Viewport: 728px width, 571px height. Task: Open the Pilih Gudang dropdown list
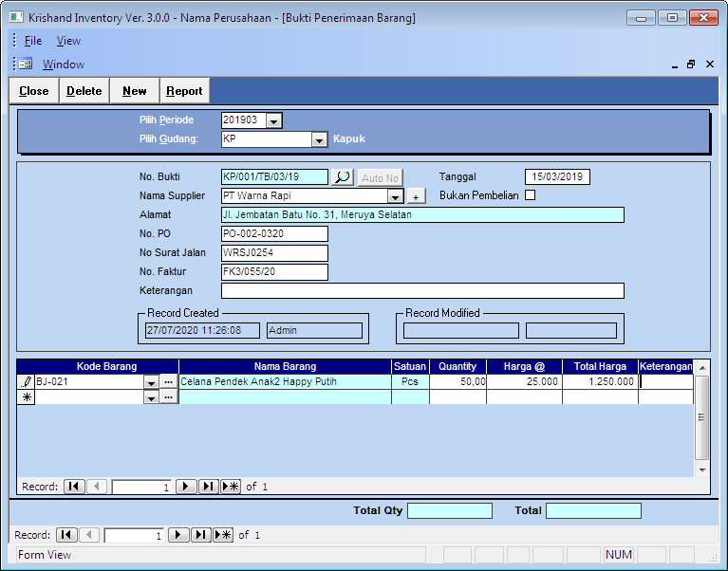click(320, 139)
